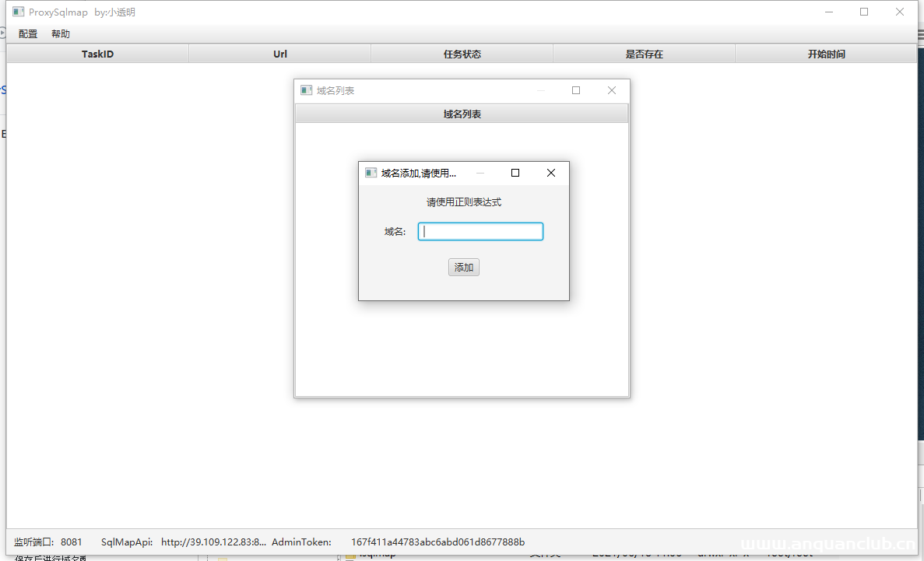Maximize the 域名添加 dialog window

tap(515, 173)
